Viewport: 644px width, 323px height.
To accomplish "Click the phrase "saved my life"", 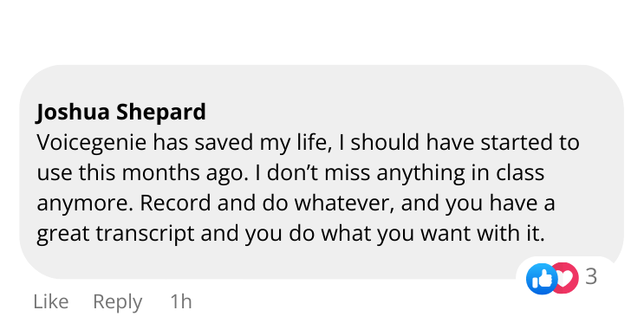I will click(x=263, y=144).
